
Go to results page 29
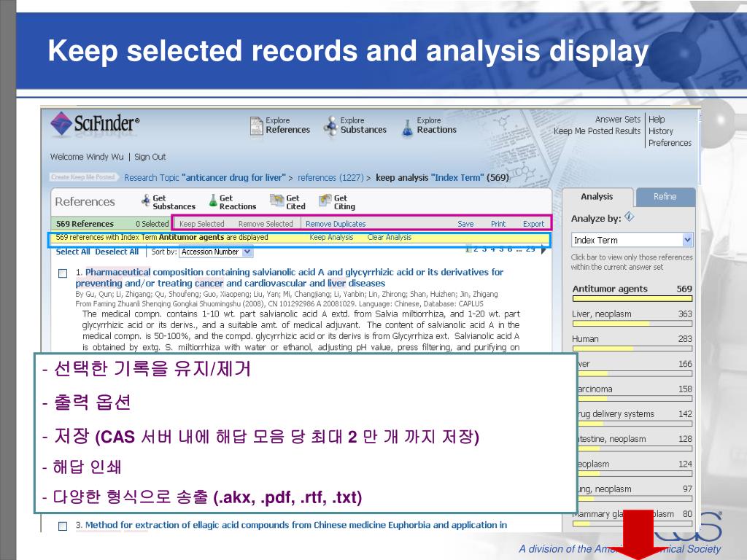(x=530, y=249)
